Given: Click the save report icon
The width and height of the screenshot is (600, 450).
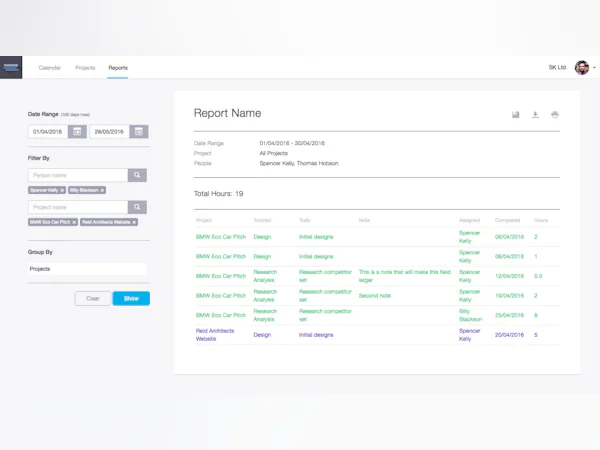Looking at the screenshot, I should [x=516, y=114].
